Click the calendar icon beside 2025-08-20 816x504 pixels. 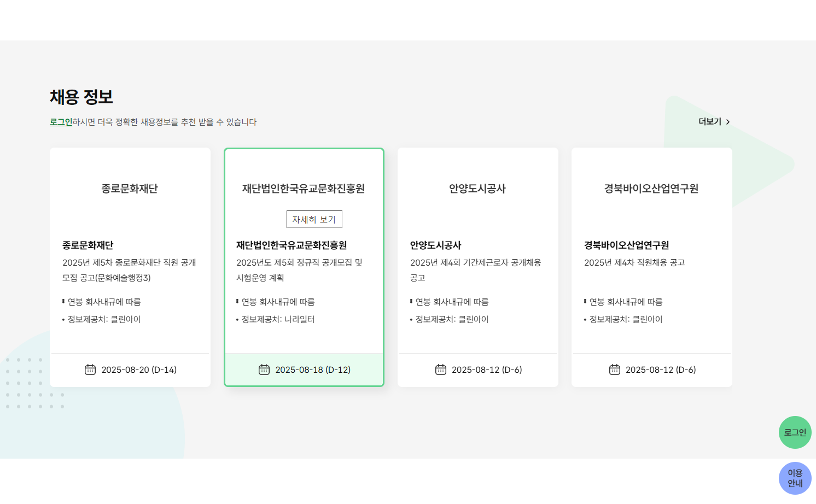pyautogui.click(x=90, y=370)
